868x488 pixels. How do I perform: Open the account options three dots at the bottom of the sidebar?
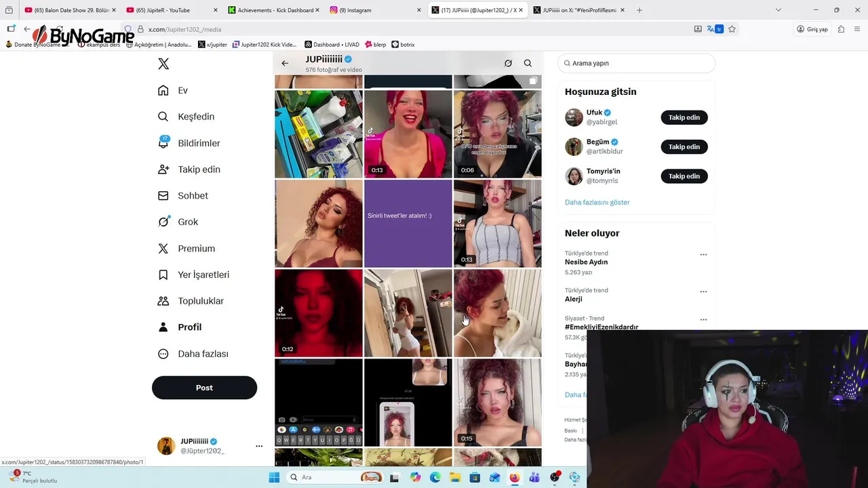point(258,446)
